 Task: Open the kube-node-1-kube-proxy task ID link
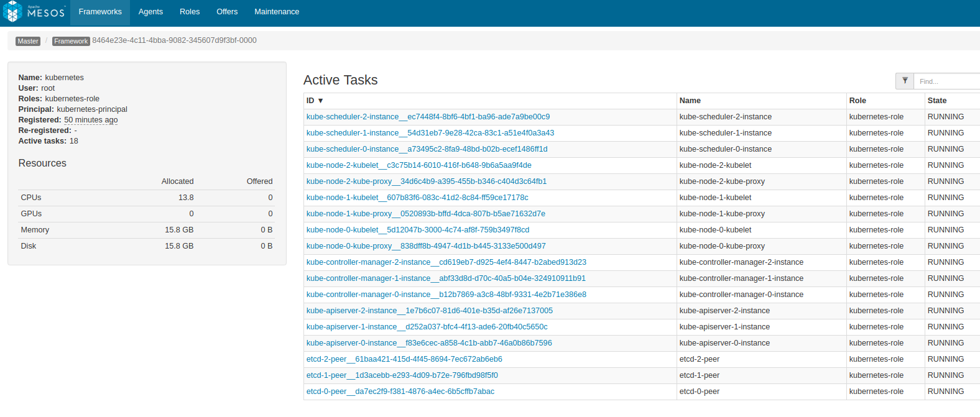(x=426, y=214)
